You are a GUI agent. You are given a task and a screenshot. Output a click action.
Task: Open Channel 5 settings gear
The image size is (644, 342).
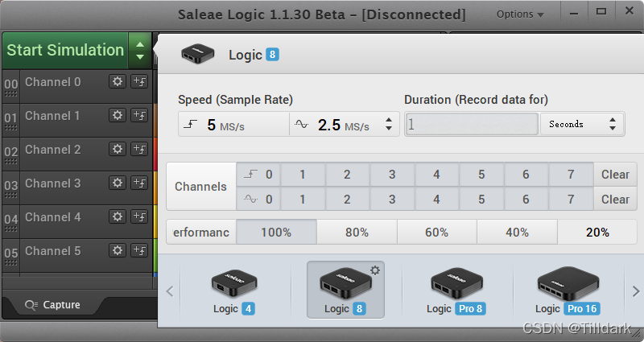(118, 249)
